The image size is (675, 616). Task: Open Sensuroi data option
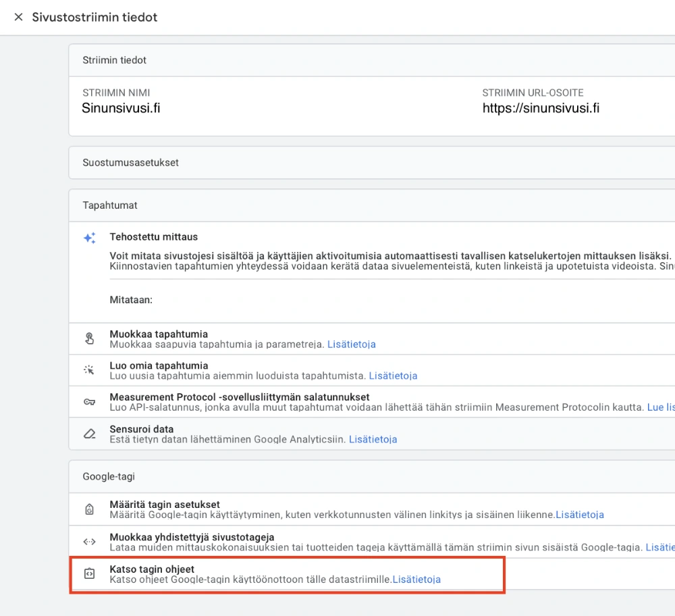(x=372, y=434)
